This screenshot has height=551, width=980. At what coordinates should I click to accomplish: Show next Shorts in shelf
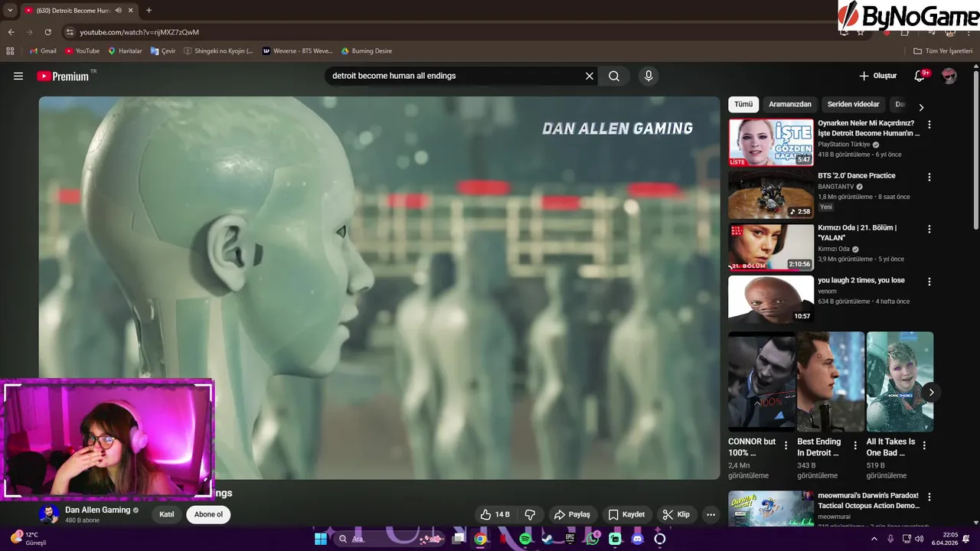(931, 393)
